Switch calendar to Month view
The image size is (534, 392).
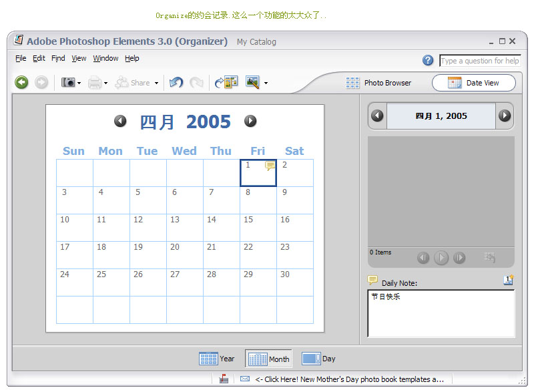click(x=269, y=359)
